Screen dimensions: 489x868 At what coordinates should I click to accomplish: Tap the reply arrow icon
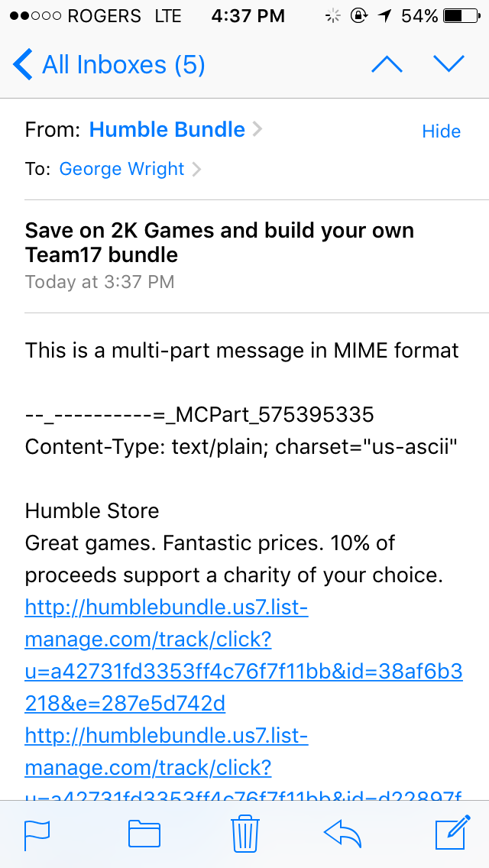point(342,834)
